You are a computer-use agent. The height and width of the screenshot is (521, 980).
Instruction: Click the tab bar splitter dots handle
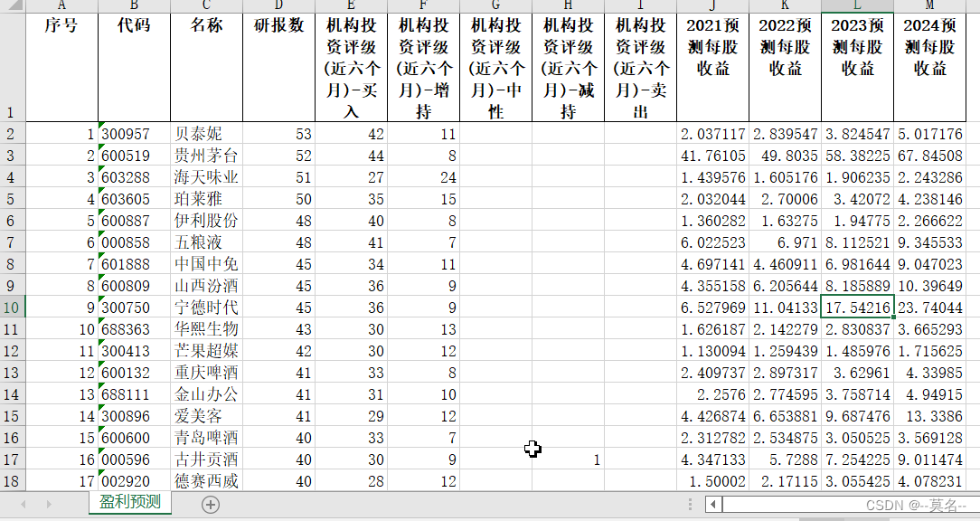690,504
